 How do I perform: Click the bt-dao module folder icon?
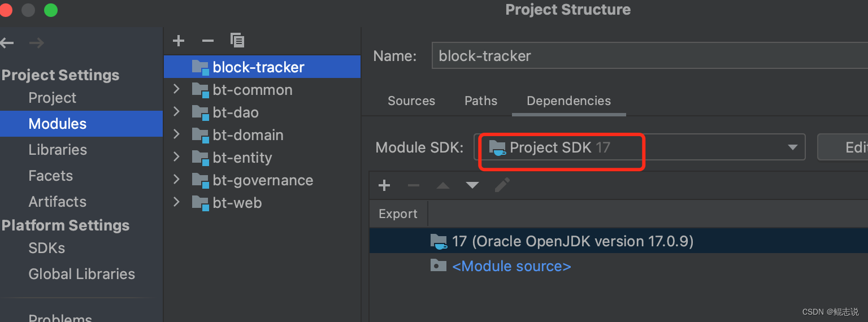pos(200,112)
